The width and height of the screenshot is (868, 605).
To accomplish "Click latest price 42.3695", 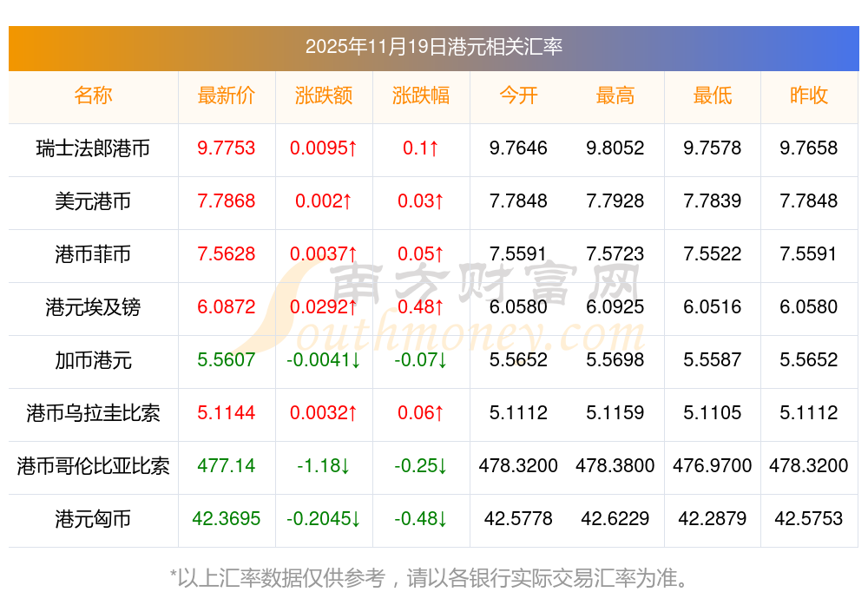I will pos(227,518).
